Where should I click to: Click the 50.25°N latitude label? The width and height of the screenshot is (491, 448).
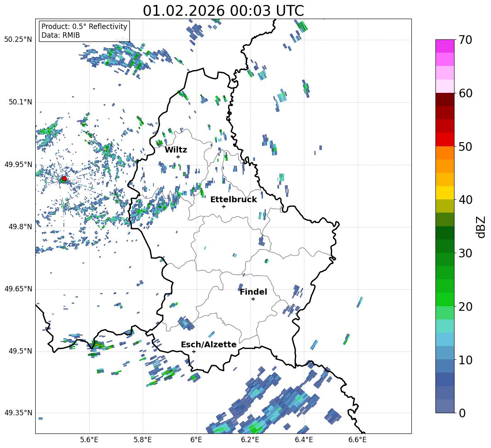pos(18,39)
